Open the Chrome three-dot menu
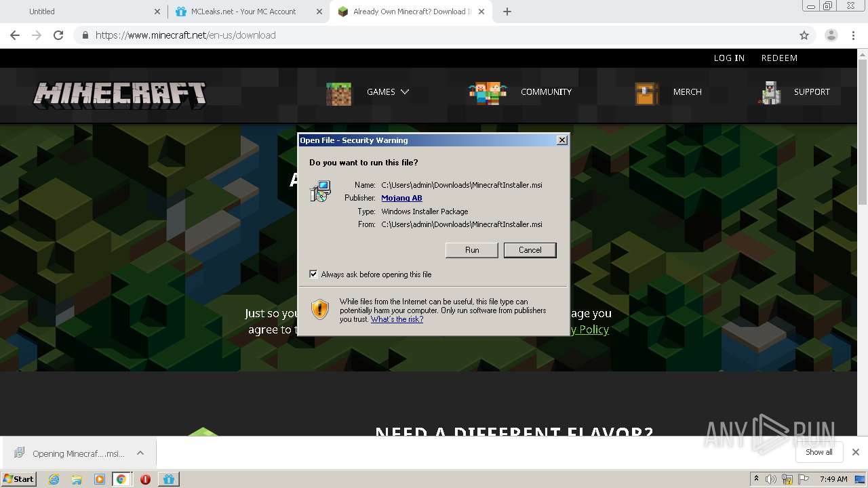 point(854,35)
